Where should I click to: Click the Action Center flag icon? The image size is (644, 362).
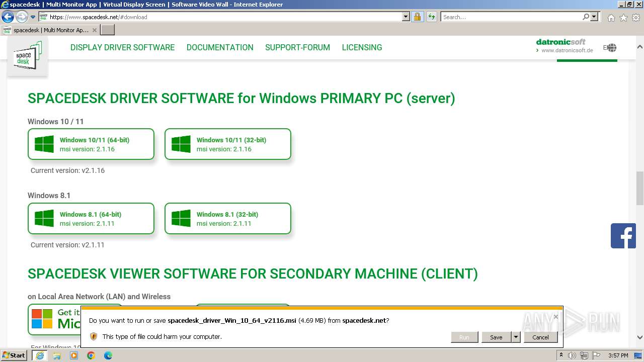pyautogui.click(x=596, y=355)
